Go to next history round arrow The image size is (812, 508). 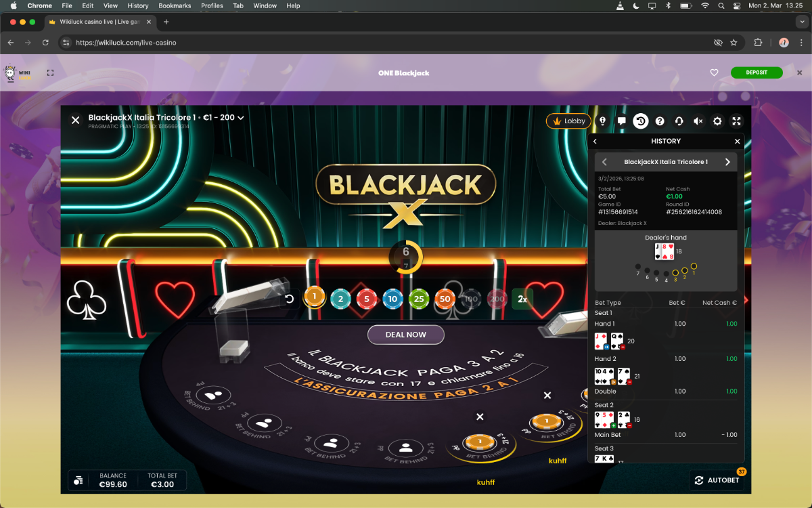[727, 162]
